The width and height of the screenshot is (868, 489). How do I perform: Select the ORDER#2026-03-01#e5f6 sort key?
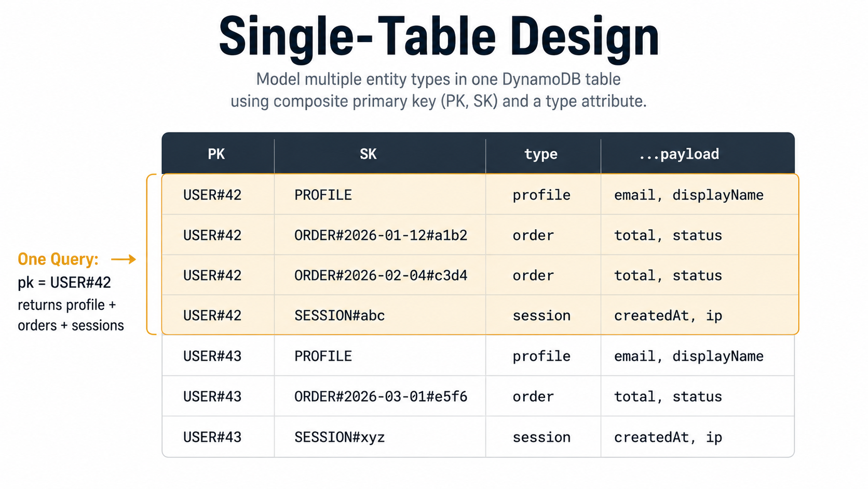coord(381,397)
